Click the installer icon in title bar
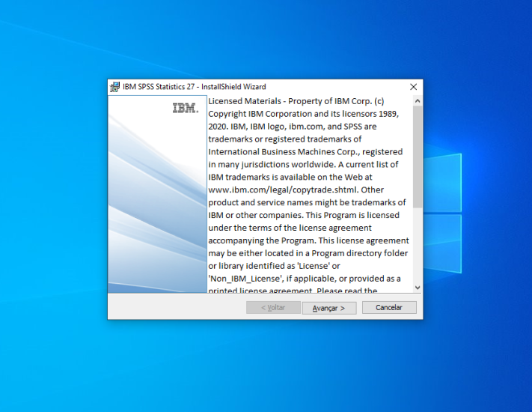 pyautogui.click(x=115, y=87)
